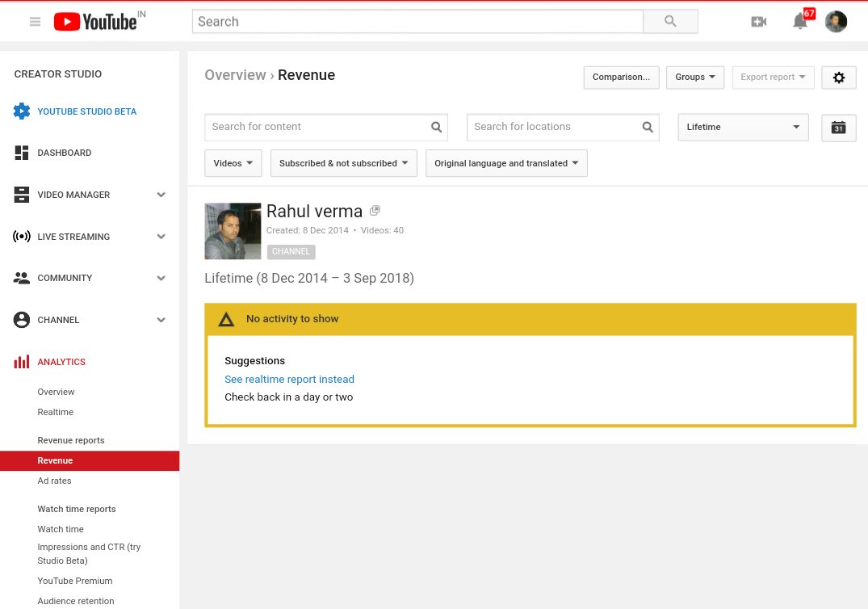The image size is (868, 609).
Task: Open the upload video camera icon
Action: [758, 22]
